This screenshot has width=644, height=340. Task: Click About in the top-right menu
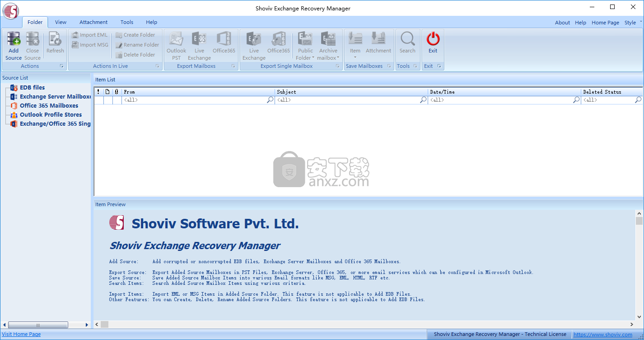click(562, 23)
